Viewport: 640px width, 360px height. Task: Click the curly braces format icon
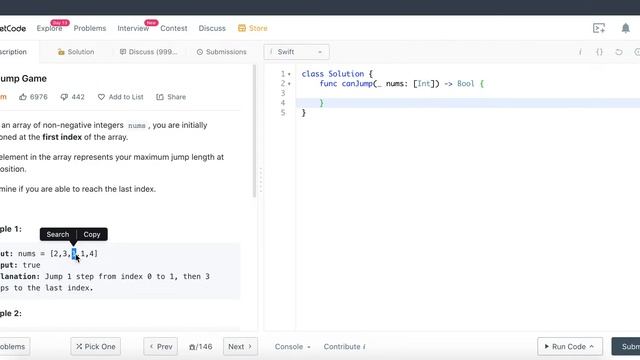599,52
